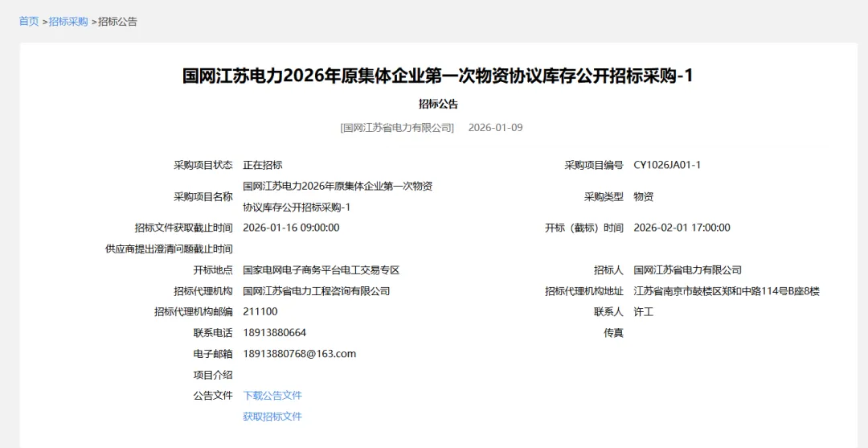Select 采购项目名称 label

(x=203, y=196)
